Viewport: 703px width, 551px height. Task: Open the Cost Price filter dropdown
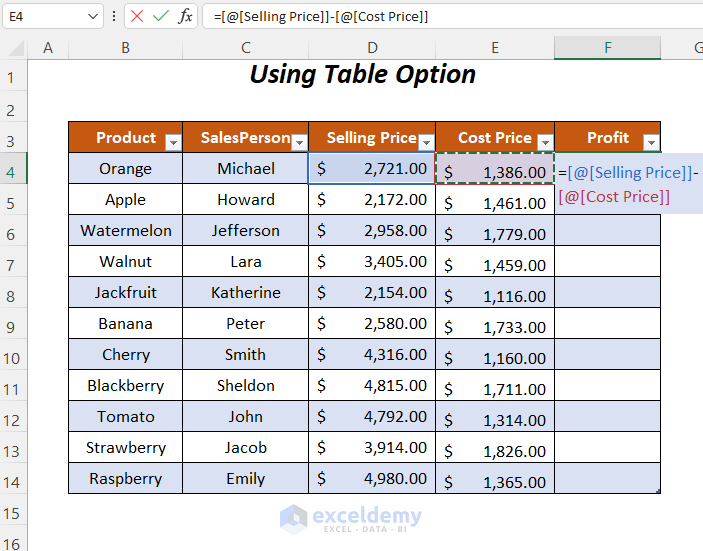pos(545,142)
